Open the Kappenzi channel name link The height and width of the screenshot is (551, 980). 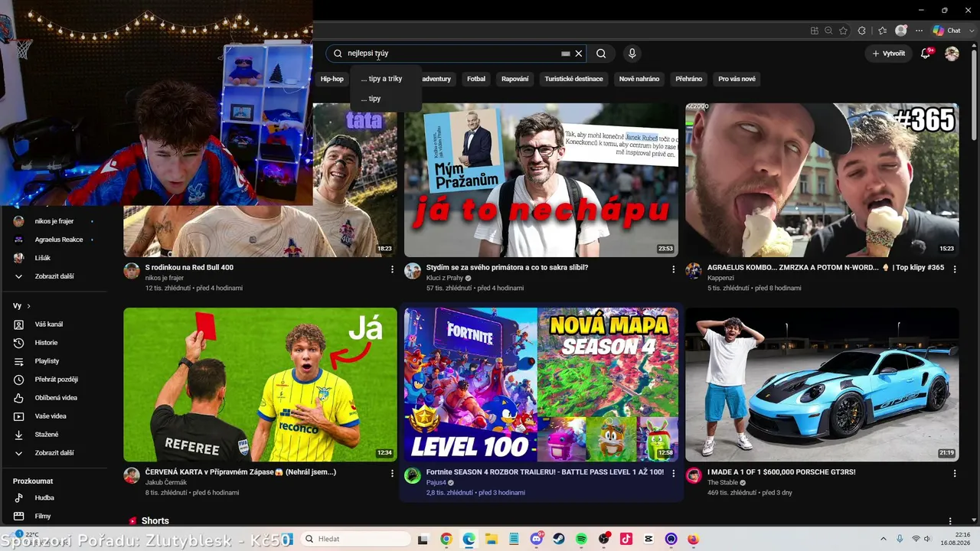coord(720,278)
